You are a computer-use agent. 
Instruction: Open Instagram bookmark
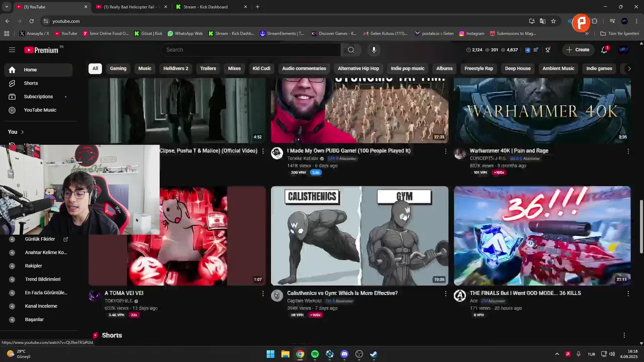(x=471, y=34)
